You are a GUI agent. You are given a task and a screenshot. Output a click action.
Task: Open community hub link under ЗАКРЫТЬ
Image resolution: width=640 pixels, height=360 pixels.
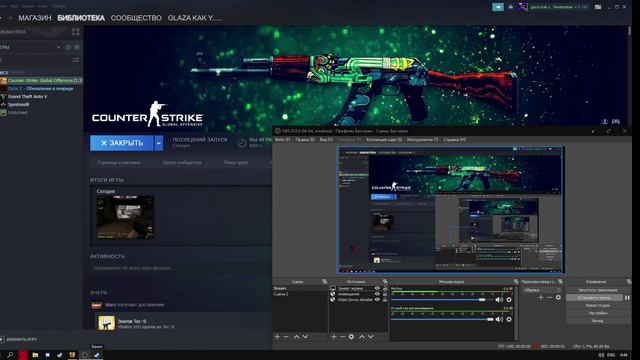182,162
